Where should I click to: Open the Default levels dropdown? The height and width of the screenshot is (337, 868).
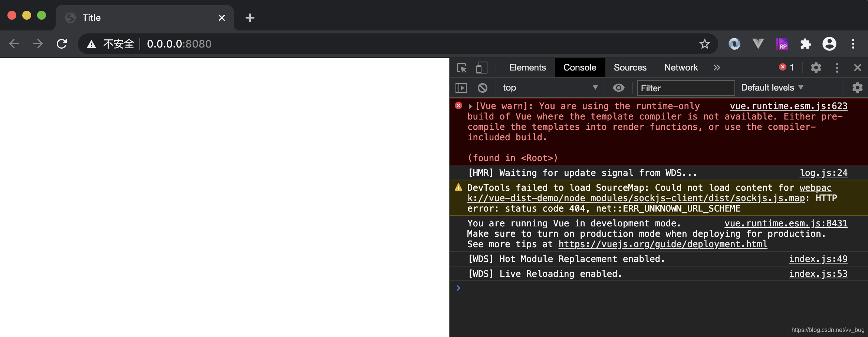click(772, 88)
